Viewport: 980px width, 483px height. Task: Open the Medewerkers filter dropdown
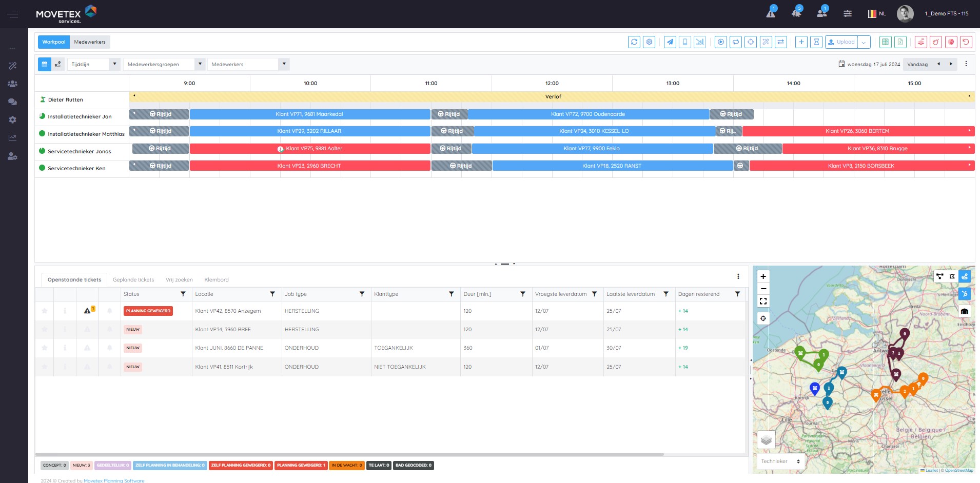(x=248, y=64)
